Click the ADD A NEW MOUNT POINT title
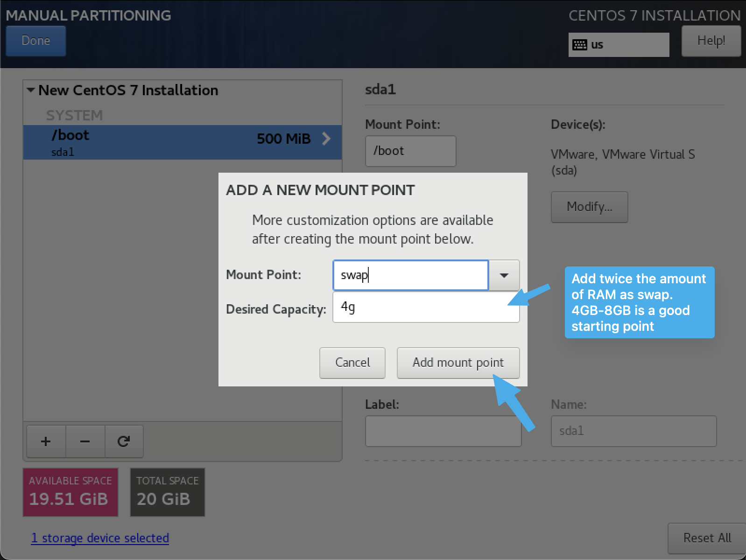Viewport: 746px width, 560px height. click(320, 190)
